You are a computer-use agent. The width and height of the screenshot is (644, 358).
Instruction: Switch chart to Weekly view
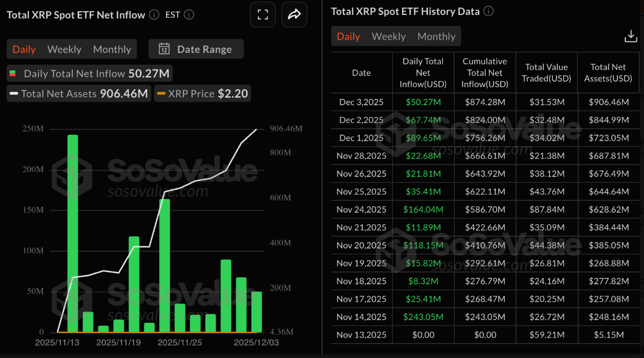coord(64,49)
